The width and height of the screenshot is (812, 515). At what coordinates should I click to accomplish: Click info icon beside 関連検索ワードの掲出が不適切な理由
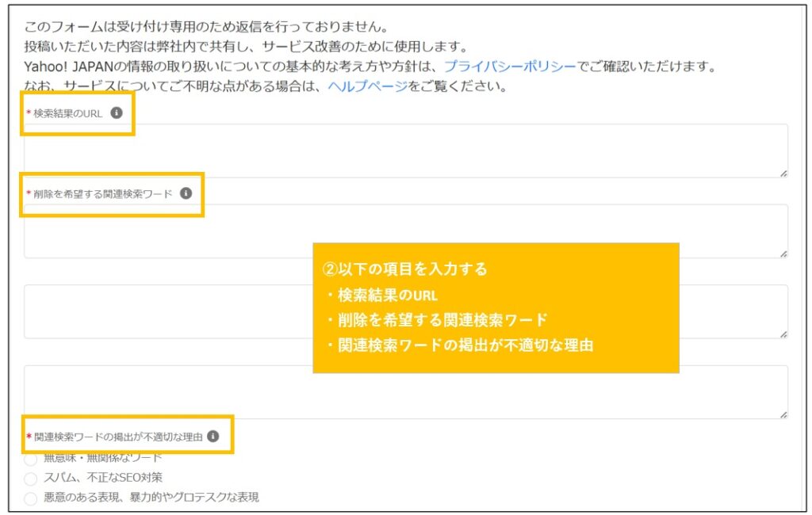click(213, 436)
